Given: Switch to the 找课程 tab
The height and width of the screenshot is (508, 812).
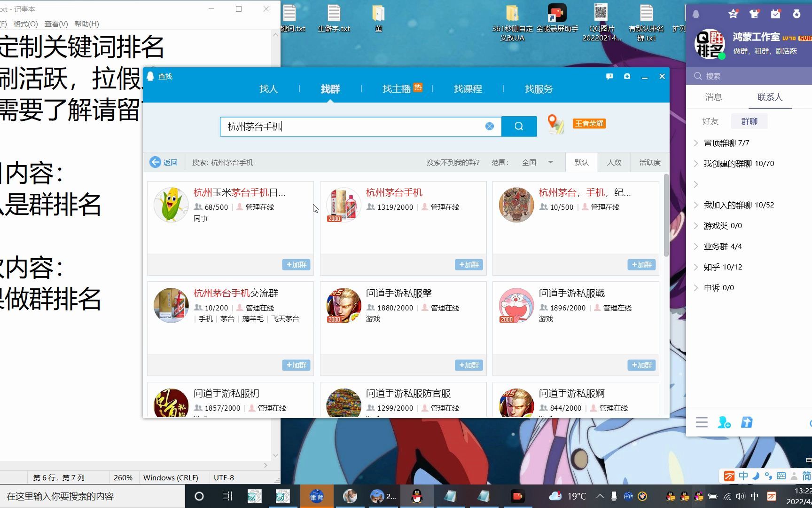Looking at the screenshot, I should pos(468,89).
